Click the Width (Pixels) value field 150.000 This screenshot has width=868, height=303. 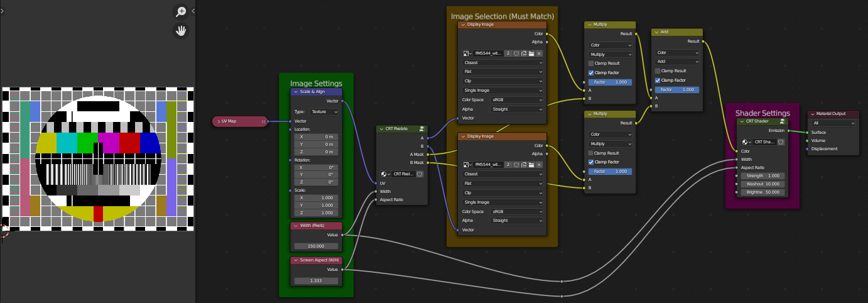(316, 246)
